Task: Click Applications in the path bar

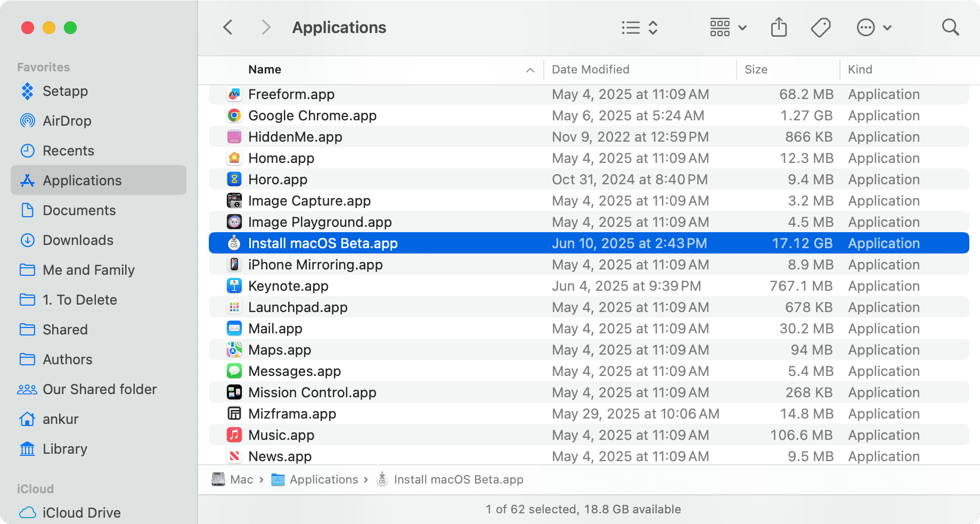Action: coord(315,480)
